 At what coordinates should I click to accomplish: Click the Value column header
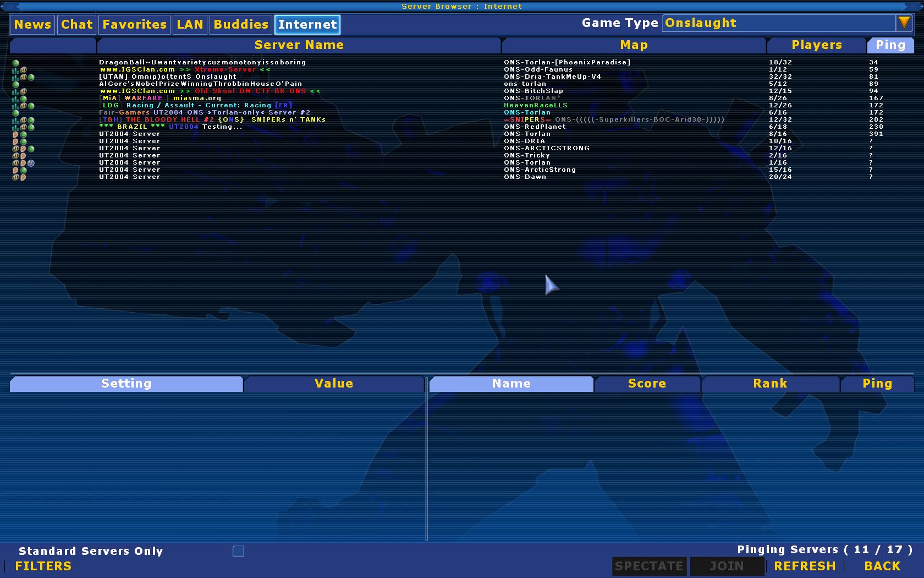(334, 384)
